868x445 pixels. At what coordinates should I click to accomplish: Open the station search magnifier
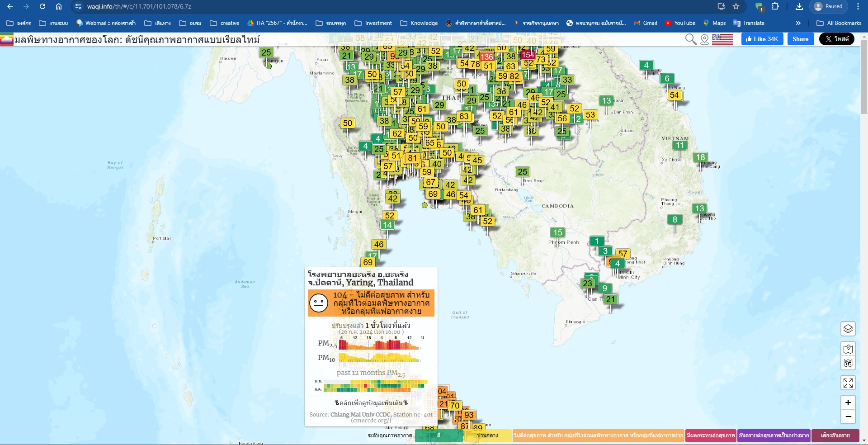tap(690, 39)
